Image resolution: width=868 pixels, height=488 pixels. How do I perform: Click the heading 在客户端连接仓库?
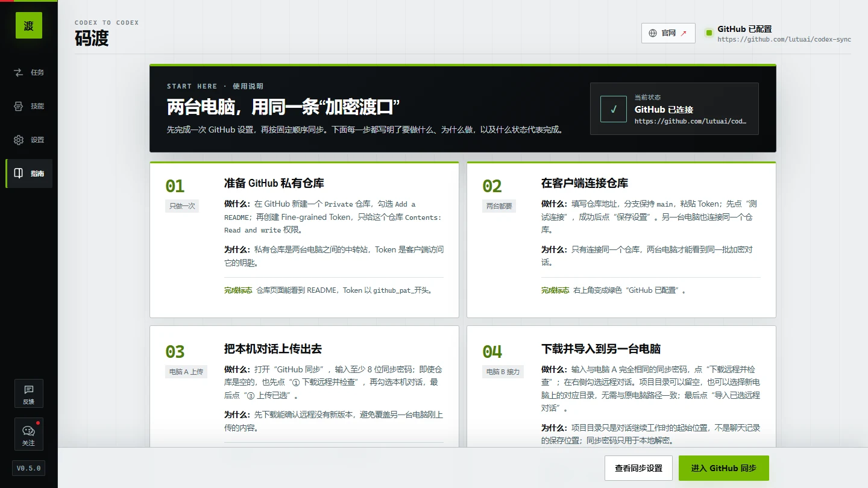tap(585, 183)
